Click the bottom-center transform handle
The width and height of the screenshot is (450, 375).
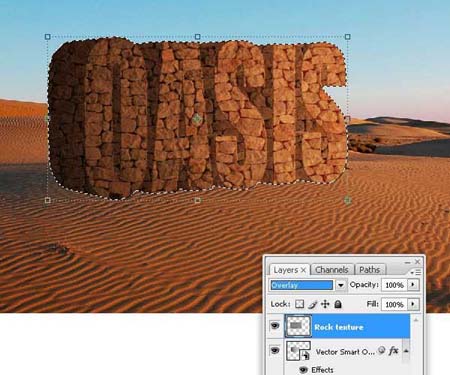[x=197, y=200]
